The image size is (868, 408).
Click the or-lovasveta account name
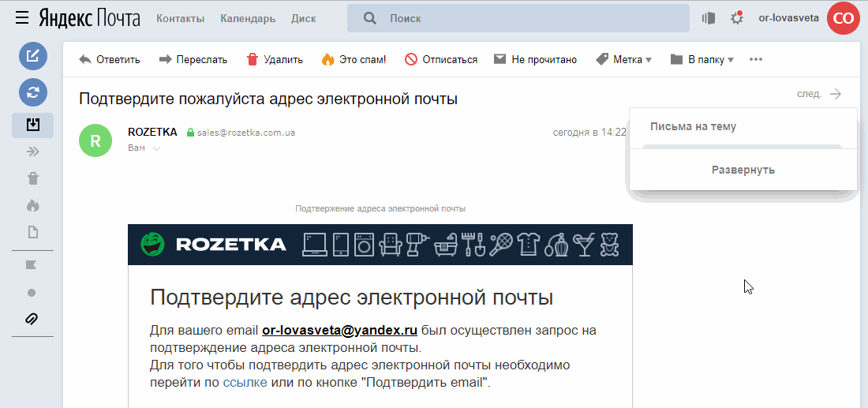coord(789,17)
